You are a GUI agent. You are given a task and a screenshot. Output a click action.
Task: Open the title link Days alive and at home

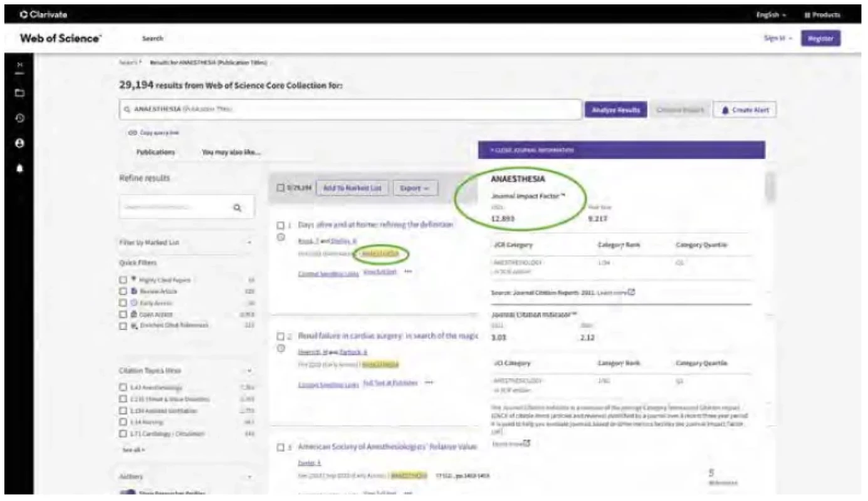[375, 224]
